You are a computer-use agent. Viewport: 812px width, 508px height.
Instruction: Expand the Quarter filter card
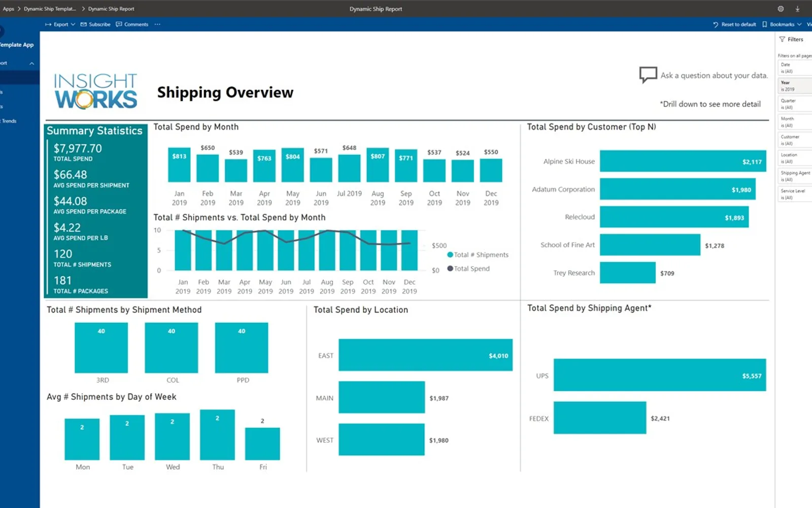(794, 104)
